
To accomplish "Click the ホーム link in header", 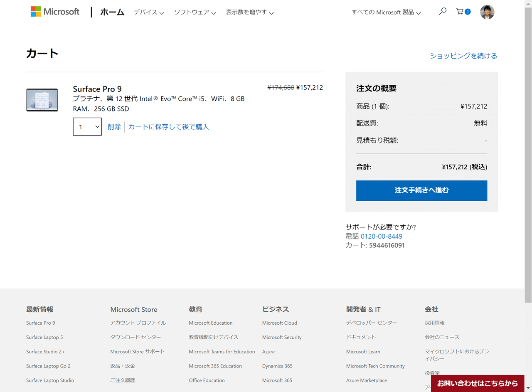I will (112, 12).
